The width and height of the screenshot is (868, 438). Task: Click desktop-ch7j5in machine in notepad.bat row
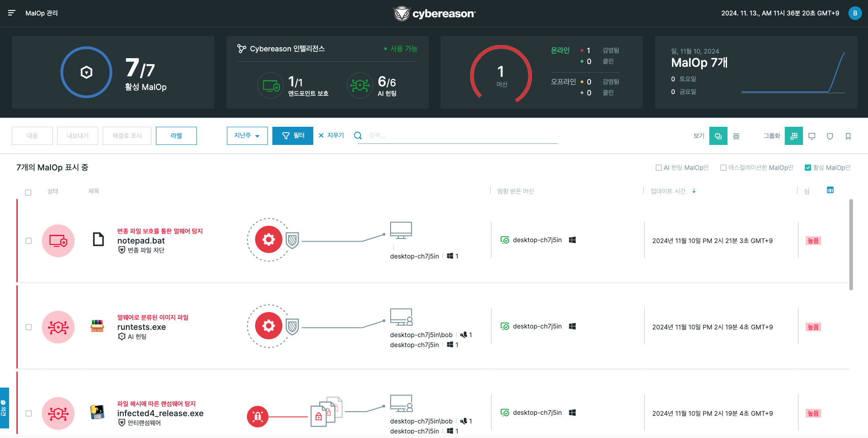(537, 240)
